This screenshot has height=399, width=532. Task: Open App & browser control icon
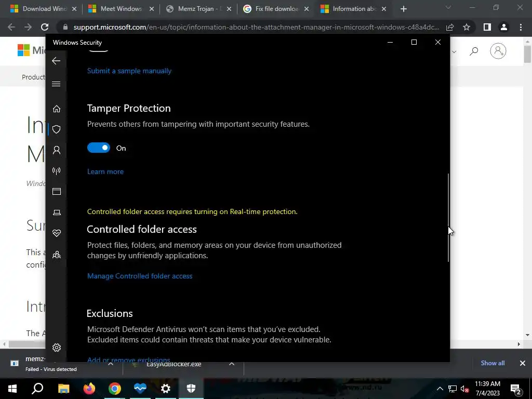click(56, 191)
